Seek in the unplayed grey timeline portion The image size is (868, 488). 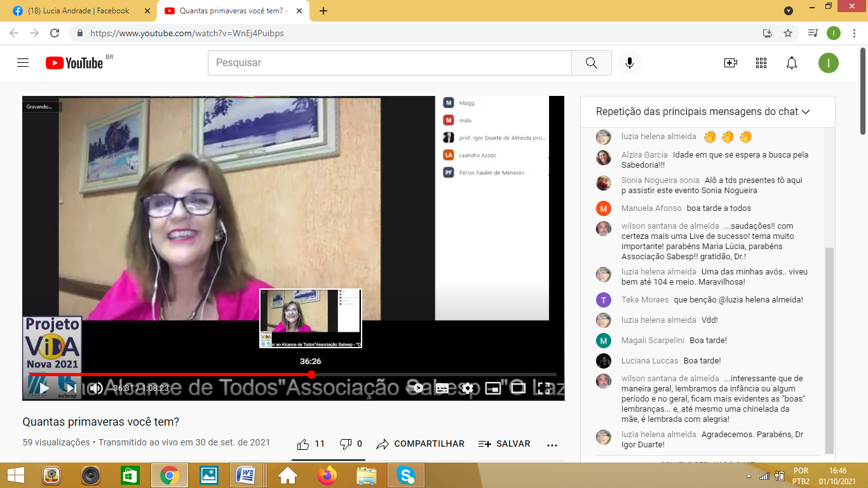[436, 374]
